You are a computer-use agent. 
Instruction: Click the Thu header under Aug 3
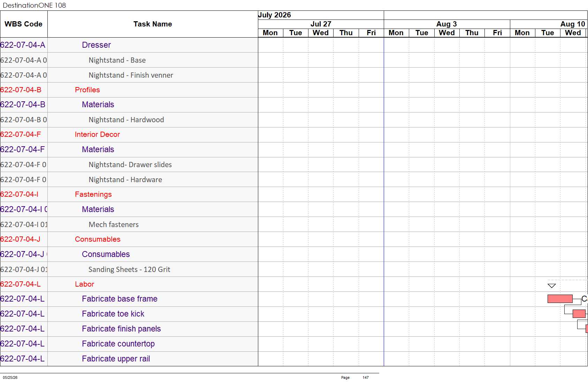(x=472, y=33)
